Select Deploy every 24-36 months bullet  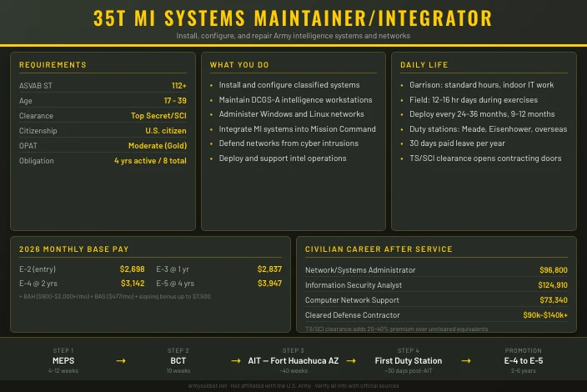pos(482,113)
